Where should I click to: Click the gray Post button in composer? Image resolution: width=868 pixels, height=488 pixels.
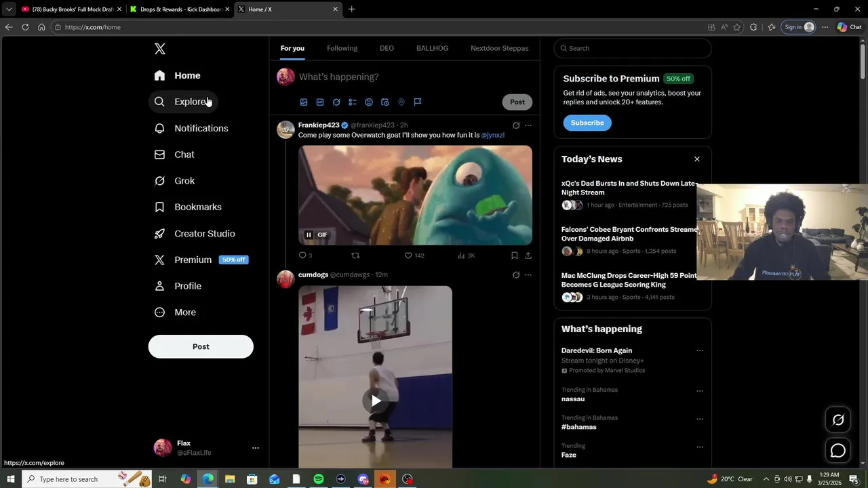[517, 102]
